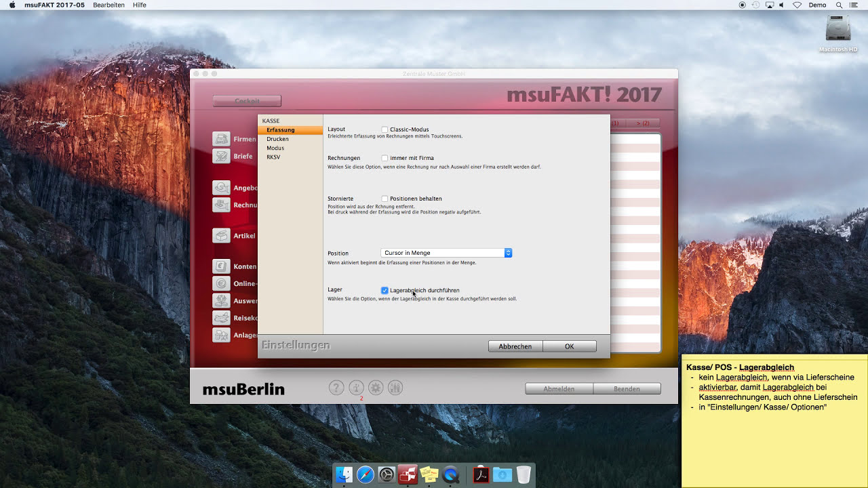The width and height of the screenshot is (868, 488).
Task: Open Notification Center from the menu bar
Action: click(x=853, y=5)
